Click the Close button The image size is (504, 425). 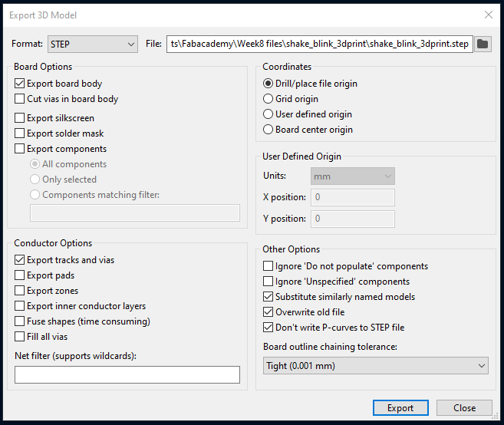click(x=464, y=408)
